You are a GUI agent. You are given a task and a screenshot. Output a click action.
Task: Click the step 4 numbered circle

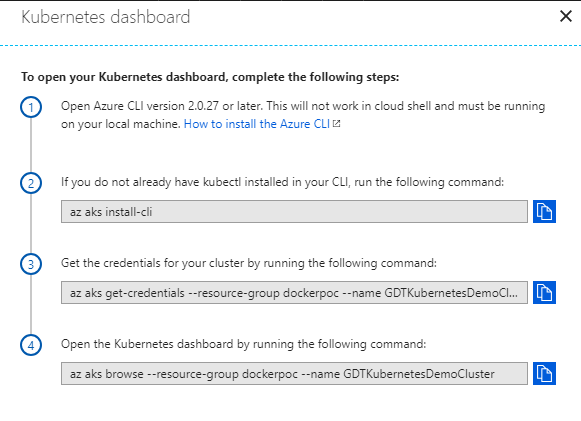point(31,345)
